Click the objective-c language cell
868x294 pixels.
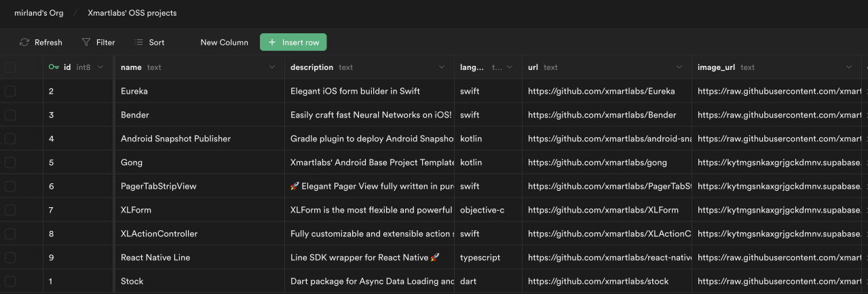pos(488,210)
